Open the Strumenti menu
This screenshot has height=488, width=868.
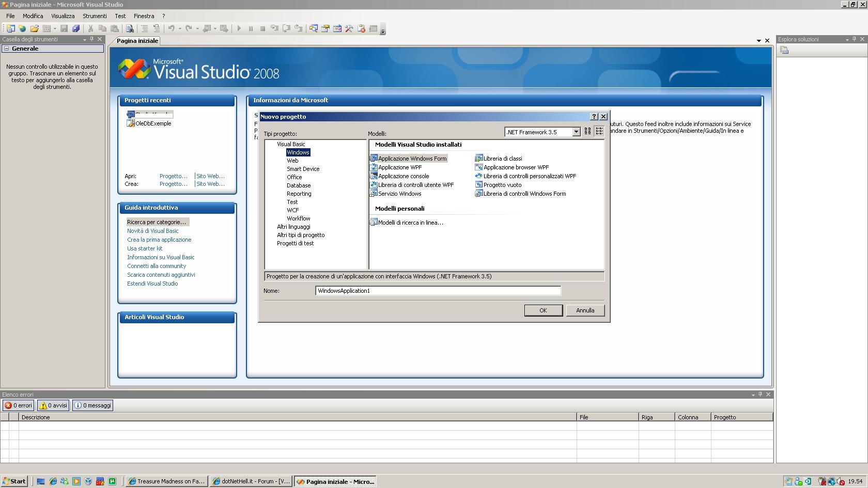click(95, 16)
